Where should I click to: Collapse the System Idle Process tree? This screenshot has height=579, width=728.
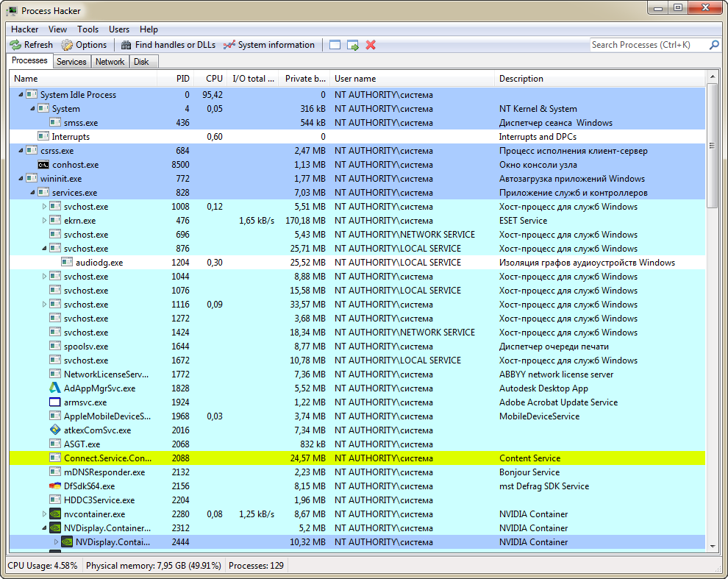21,95
